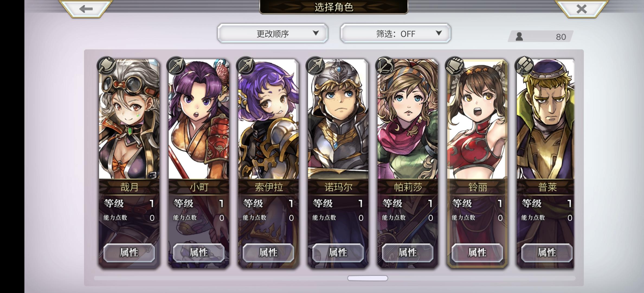644x293 pixels.
Task: Open 属性 for 哉月
Action: 129,253
